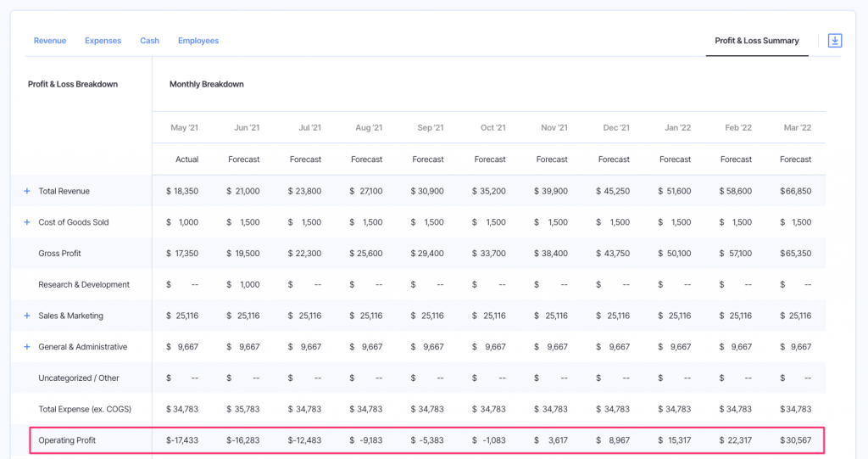868x459 pixels.
Task: Click the Research & Development value $1,000
Action: click(243, 284)
